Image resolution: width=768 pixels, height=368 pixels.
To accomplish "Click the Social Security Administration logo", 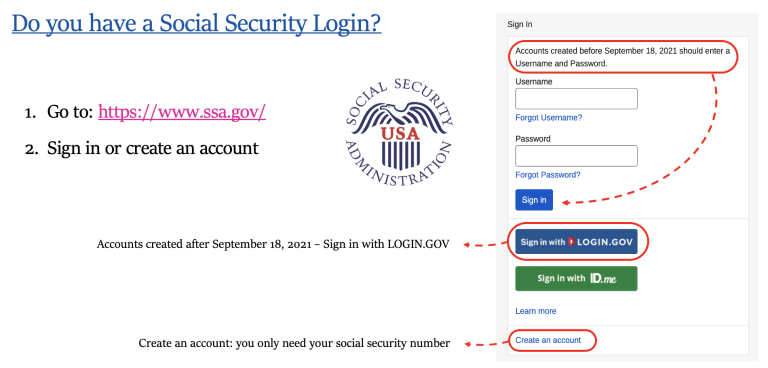I will coord(399,132).
